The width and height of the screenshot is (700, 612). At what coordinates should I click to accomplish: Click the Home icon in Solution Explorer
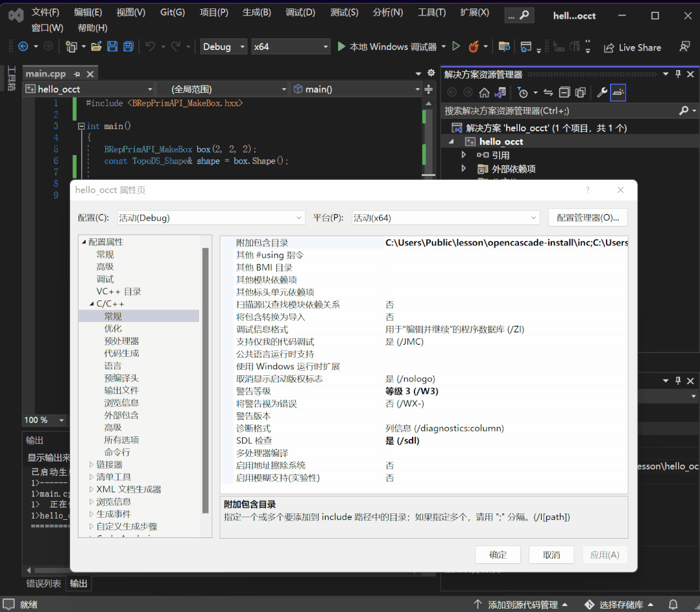click(484, 92)
